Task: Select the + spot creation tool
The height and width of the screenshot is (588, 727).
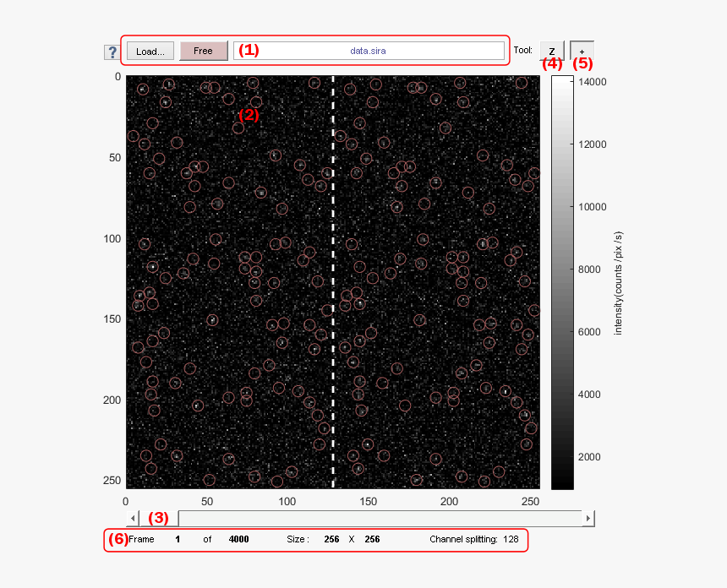Action: coord(582,51)
